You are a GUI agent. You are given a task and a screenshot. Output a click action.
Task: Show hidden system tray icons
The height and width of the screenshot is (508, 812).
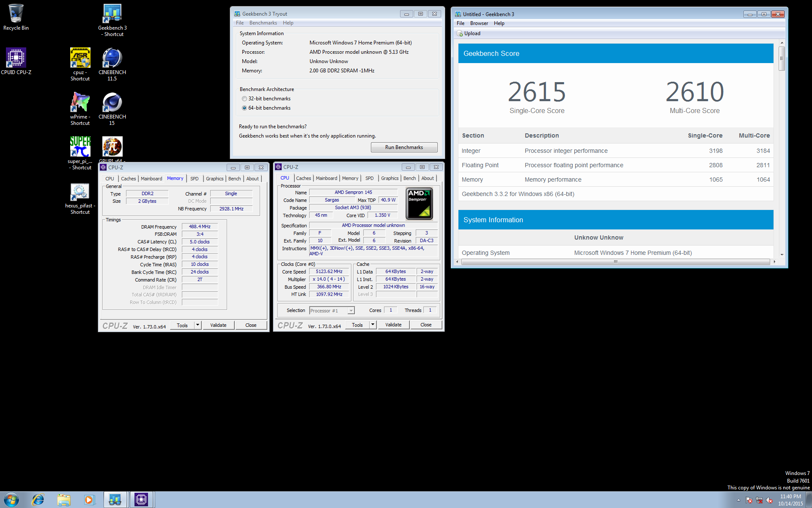pyautogui.click(x=738, y=500)
